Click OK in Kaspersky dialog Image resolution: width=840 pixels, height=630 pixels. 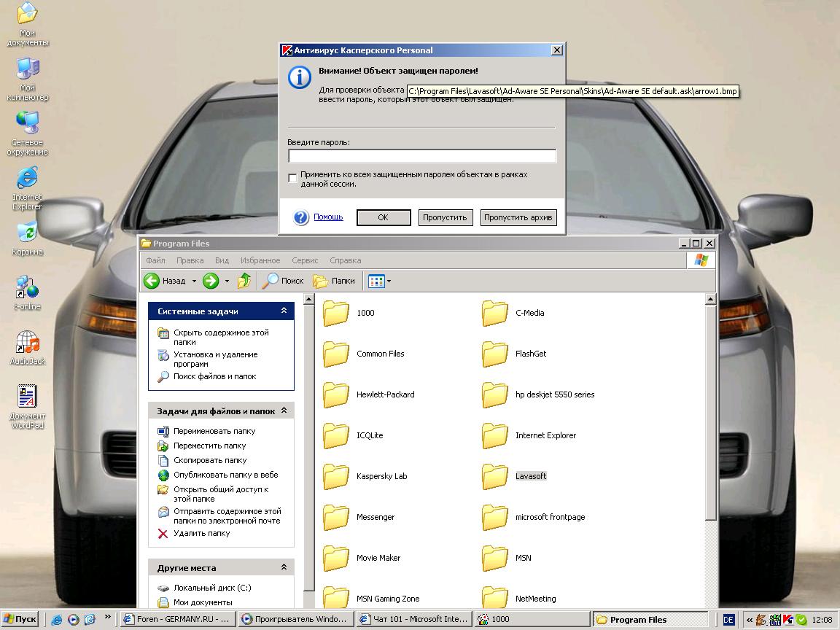384,217
